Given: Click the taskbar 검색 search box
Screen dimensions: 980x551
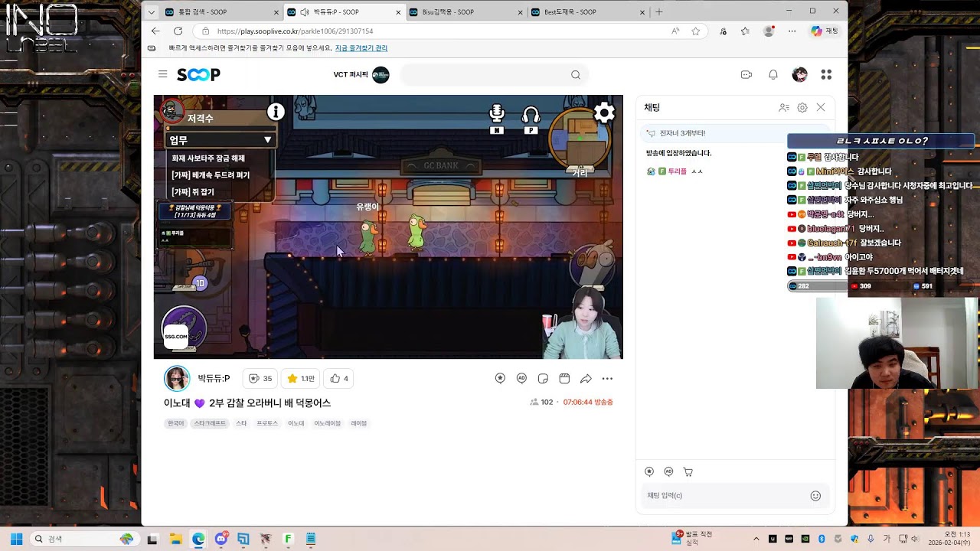Looking at the screenshot, I should pyautogui.click(x=83, y=539).
